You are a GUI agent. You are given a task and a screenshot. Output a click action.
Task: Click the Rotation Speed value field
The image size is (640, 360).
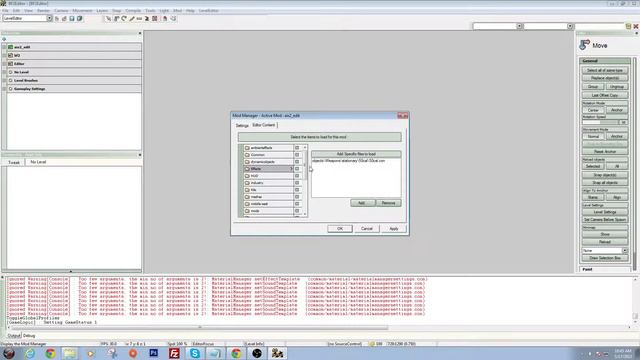(623, 122)
